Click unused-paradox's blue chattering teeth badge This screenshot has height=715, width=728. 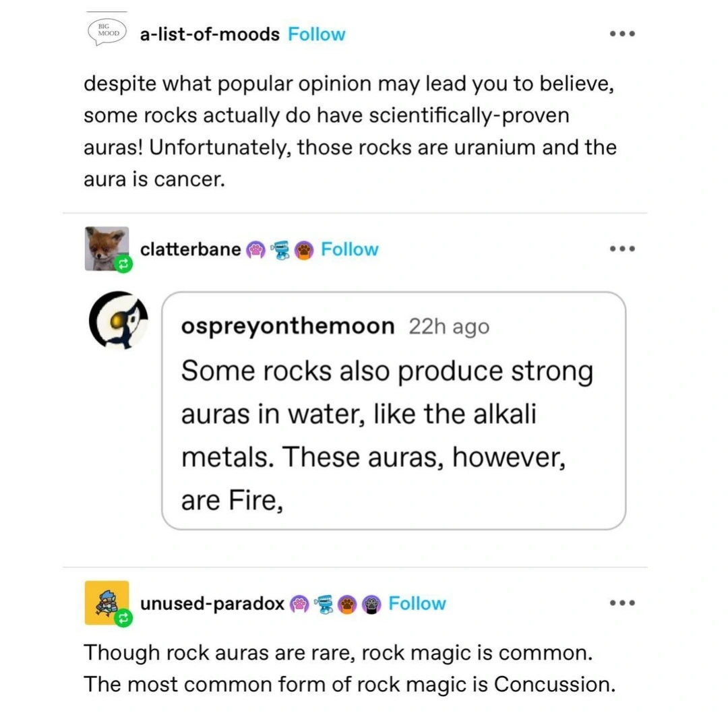click(324, 604)
